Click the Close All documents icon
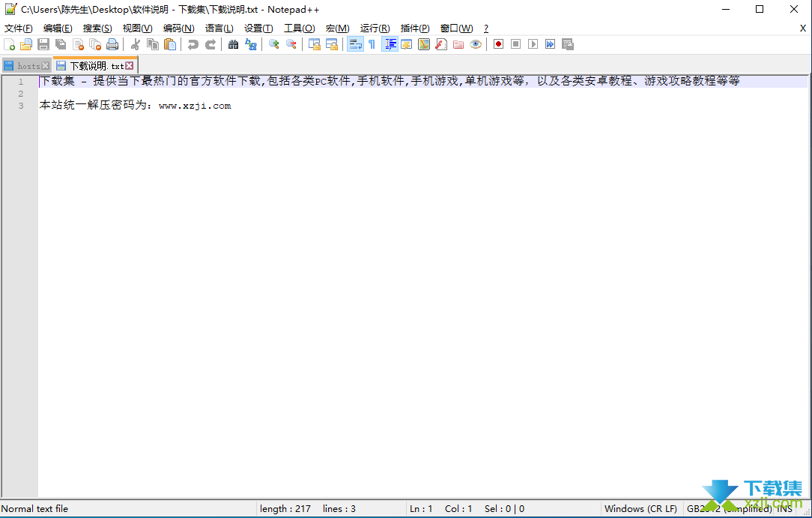 tap(95, 44)
